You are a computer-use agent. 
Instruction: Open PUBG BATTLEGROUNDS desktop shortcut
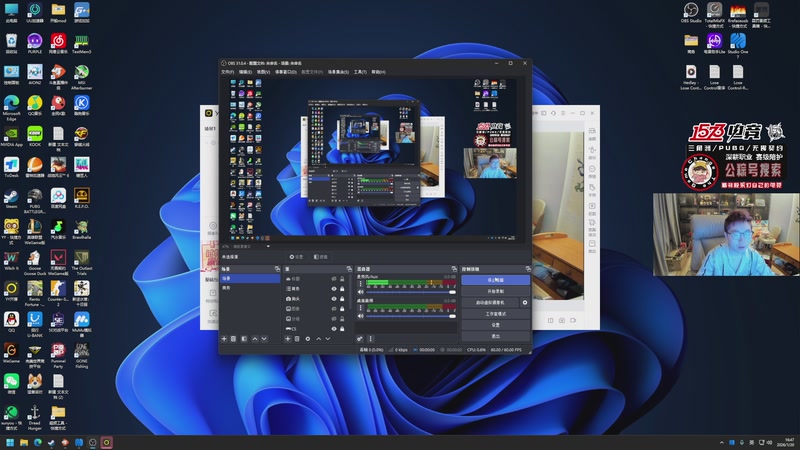34,201
